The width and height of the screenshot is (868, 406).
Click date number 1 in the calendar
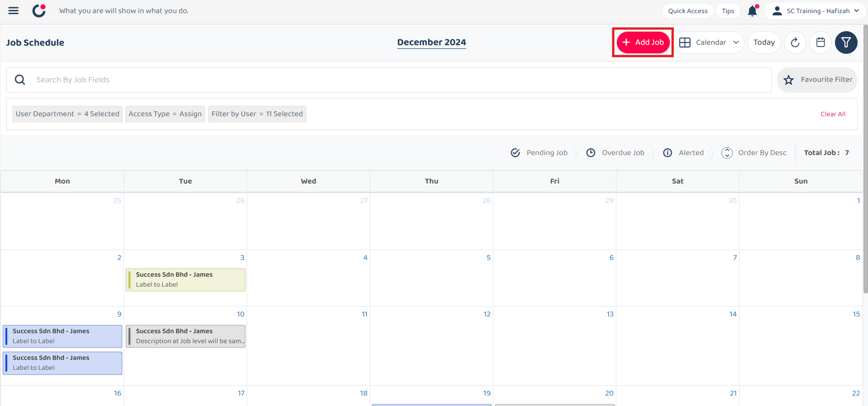(x=858, y=201)
